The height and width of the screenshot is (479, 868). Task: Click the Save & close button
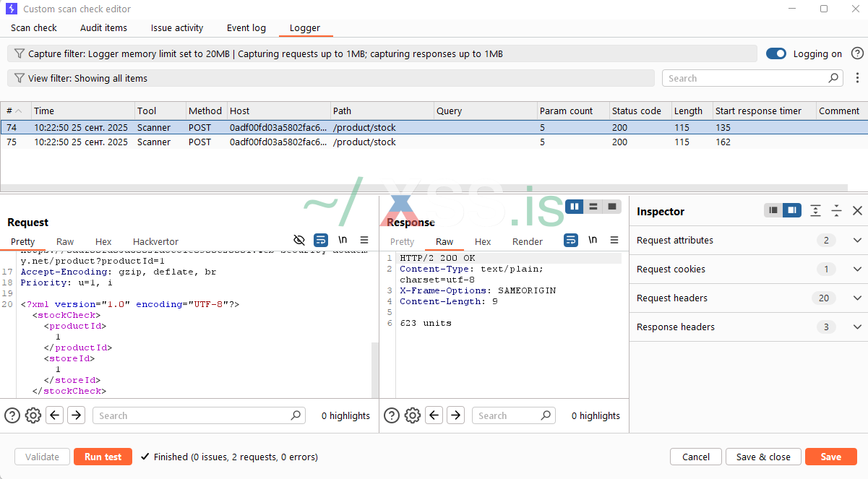763,457
